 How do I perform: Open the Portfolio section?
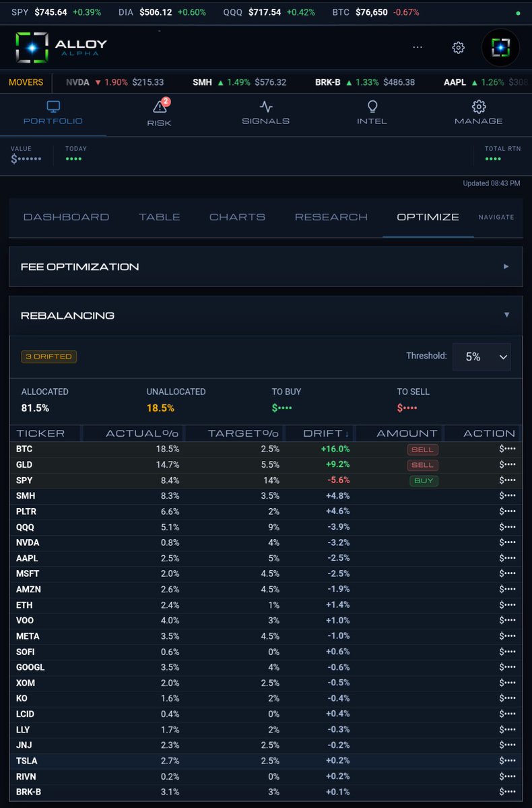(x=53, y=113)
